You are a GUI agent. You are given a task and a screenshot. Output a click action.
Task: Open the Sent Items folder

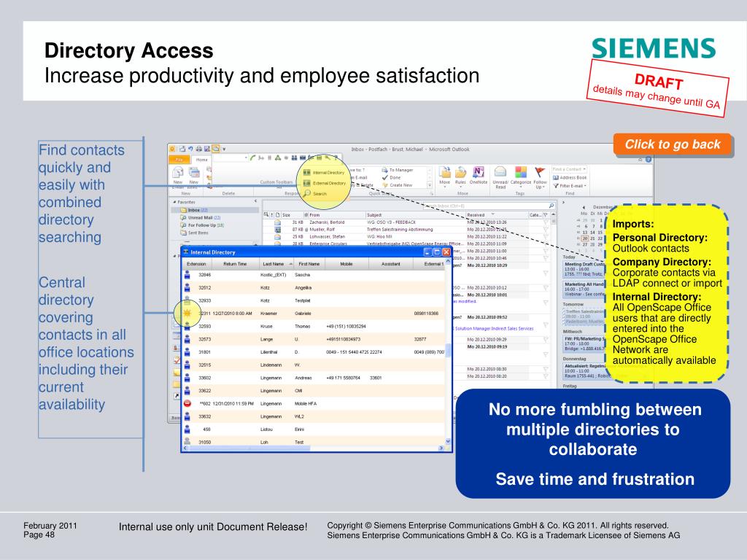[x=194, y=233]
